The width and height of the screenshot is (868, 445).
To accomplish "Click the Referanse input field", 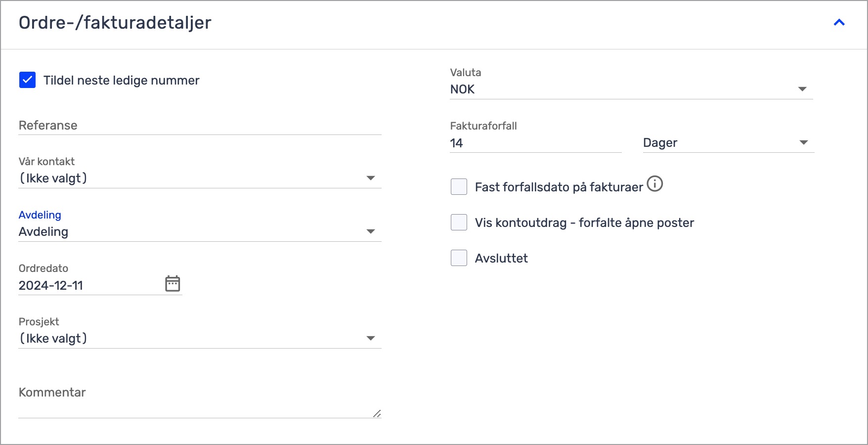I will [x=200, y=125].
